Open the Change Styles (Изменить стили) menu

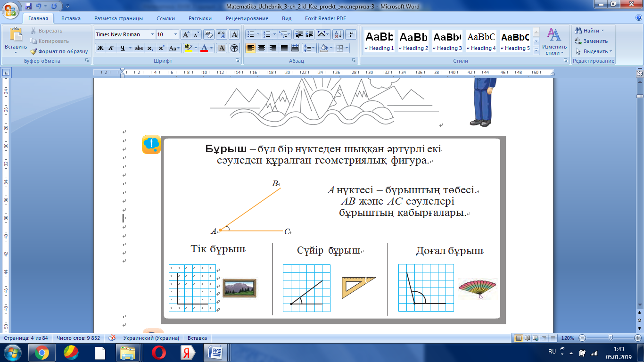point(554,41)
